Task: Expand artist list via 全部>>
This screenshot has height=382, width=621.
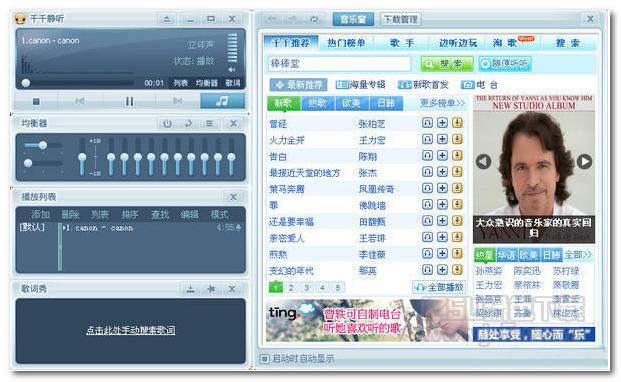Action: coord(577,255)
